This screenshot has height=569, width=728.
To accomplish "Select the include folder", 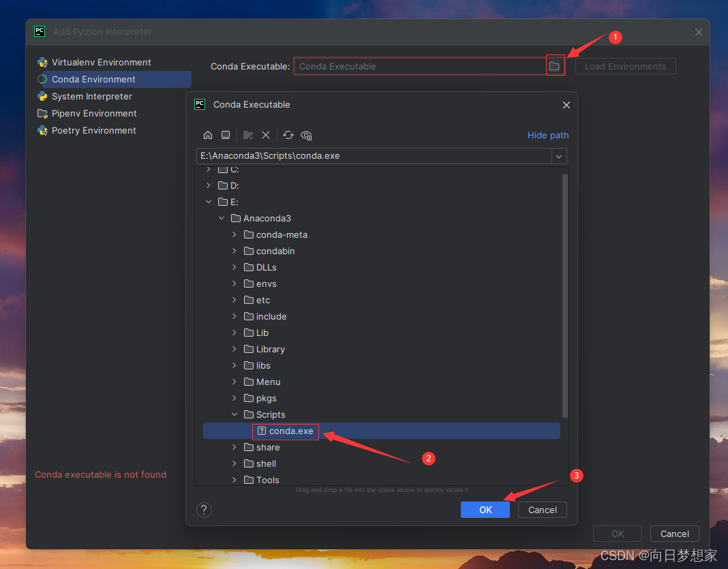I will click(271, 316).
